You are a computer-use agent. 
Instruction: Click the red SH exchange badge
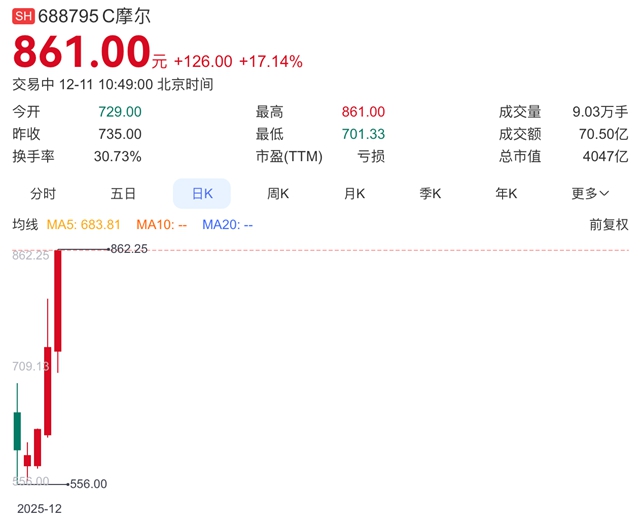[x=22, y=17]
